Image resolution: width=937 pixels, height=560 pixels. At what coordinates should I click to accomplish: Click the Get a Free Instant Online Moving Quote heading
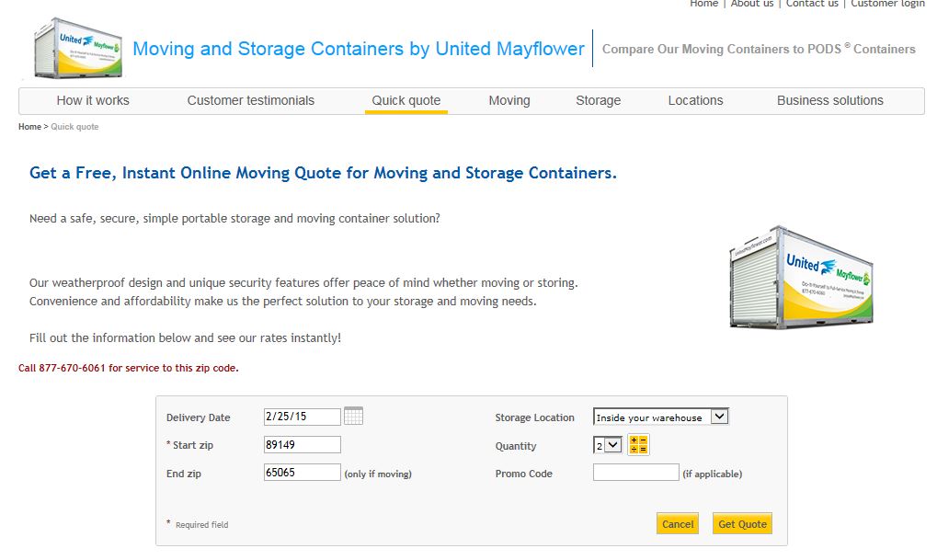point(323,173)
